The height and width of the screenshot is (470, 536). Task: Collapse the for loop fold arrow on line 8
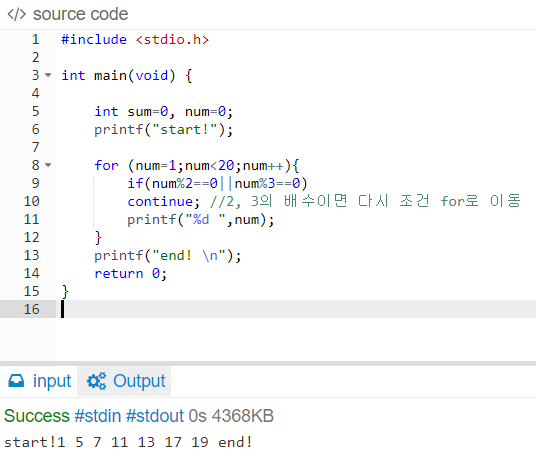coord(48,165)
